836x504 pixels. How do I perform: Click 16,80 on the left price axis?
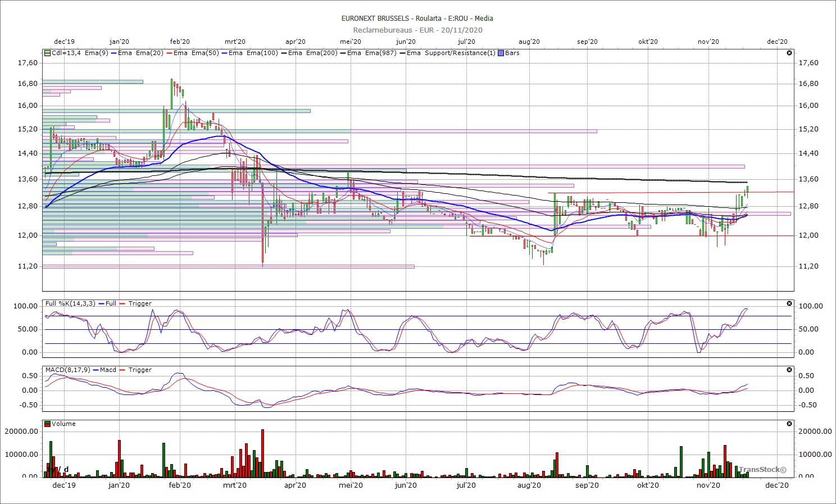tap(28, 84)
